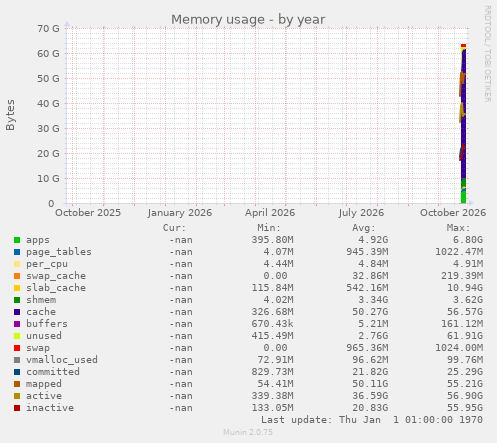Click the apps green legend swatch
This screenshot has height=443, width=497.
click(17, 240)
